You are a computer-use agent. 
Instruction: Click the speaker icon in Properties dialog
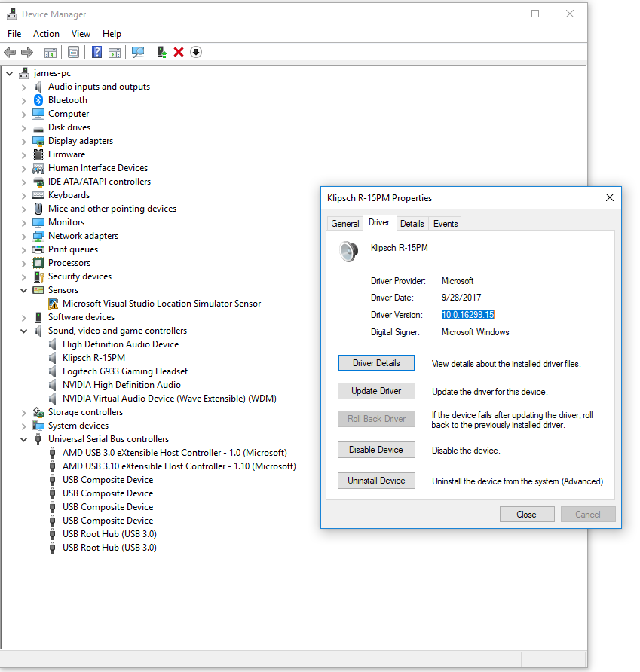click(x=348, y=251)
